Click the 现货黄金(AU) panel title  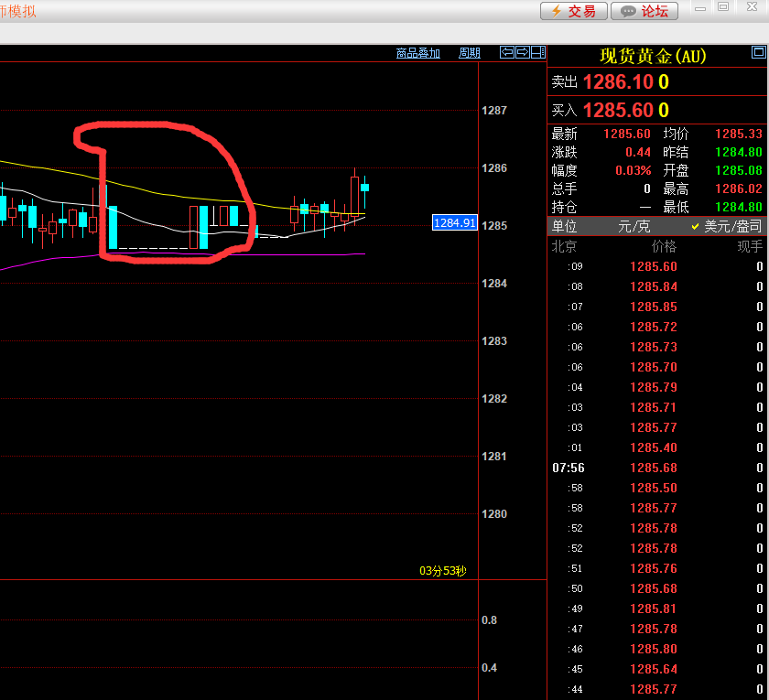pos(653,56)
